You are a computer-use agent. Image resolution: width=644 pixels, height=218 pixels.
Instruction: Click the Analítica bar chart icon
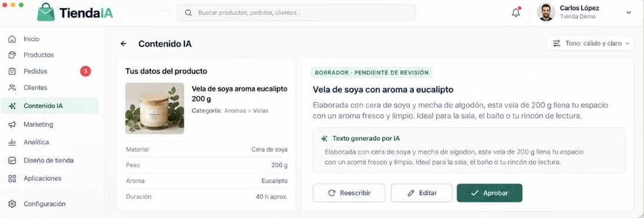(x=12, y=143)
